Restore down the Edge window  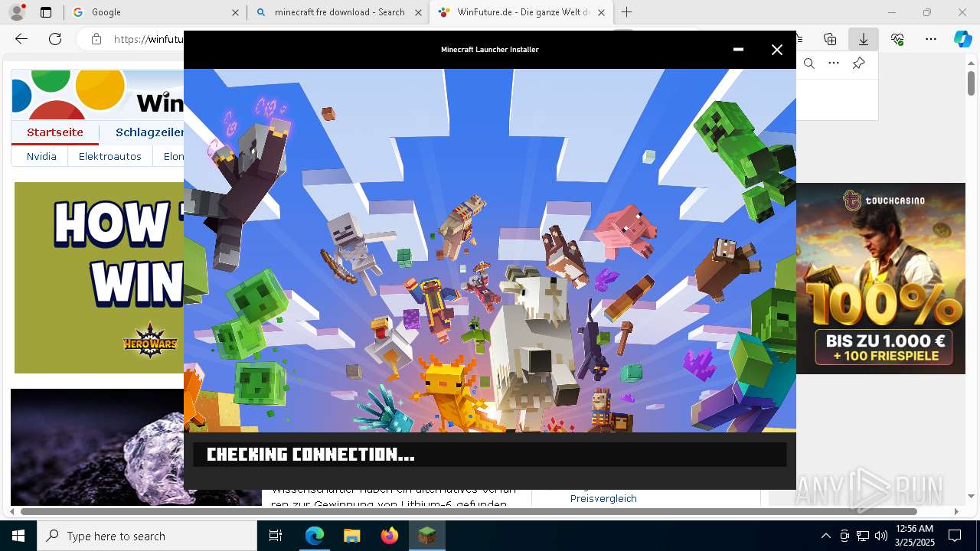[927, 12]
